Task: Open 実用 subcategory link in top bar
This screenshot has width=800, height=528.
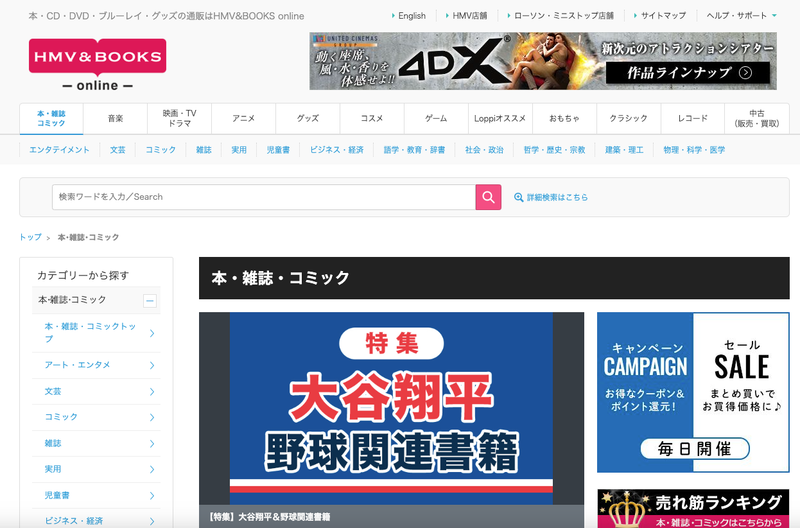Action: click(239, 150)
